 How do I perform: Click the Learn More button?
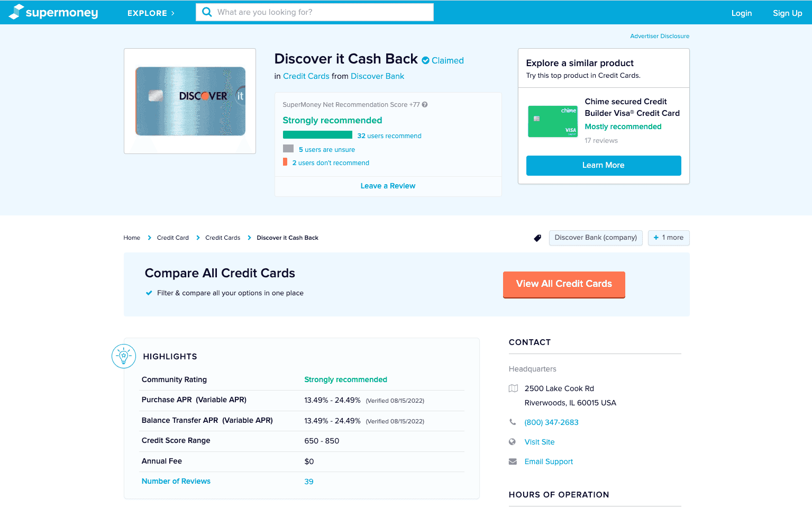pos(604,165)
